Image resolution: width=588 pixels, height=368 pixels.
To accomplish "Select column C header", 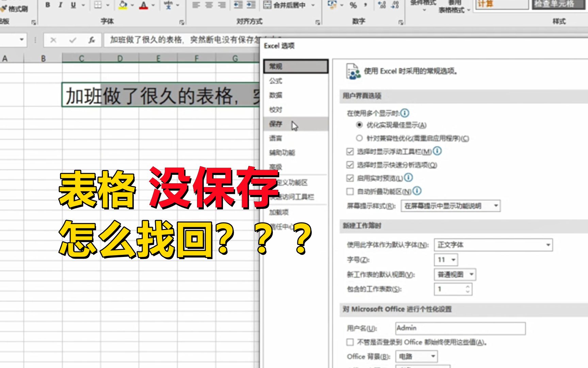I will [81, 58].
